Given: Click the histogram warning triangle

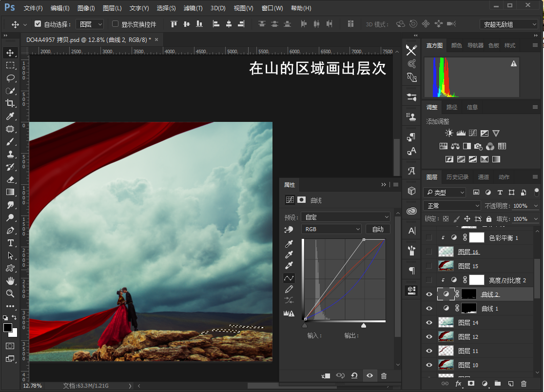Looking at the screenshot, I should [513, 63].
